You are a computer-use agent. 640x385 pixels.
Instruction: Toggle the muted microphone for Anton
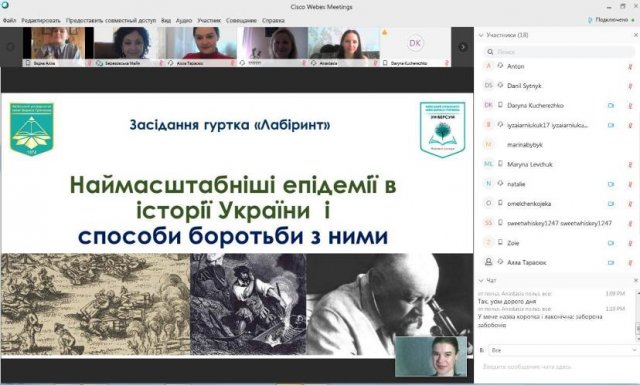pos(630,67)
